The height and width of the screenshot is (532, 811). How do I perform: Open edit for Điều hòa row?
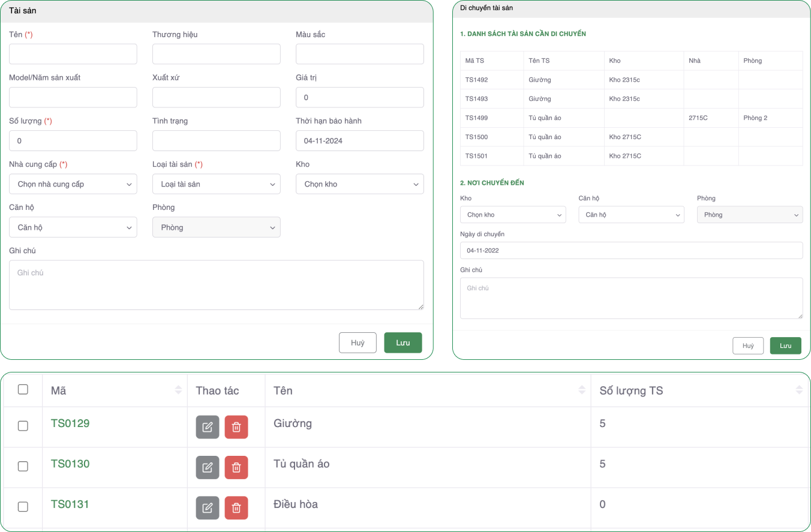(x=207, y=507)
